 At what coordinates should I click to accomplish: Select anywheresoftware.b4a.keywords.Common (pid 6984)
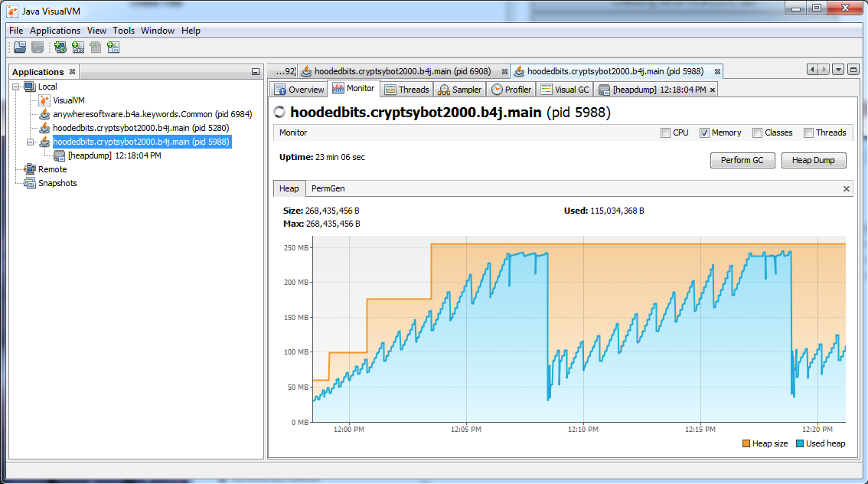click(152, 114)
